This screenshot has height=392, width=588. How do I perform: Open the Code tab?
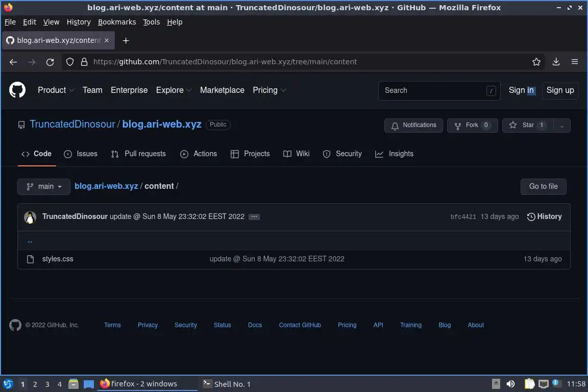[x=37, y=154]
